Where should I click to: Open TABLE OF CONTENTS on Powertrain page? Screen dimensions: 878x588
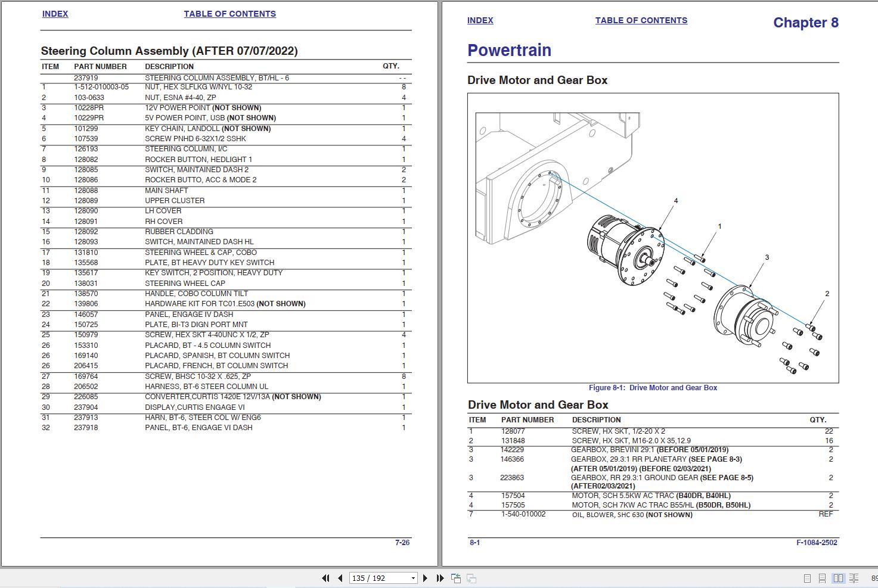click(x=641, y=20)
